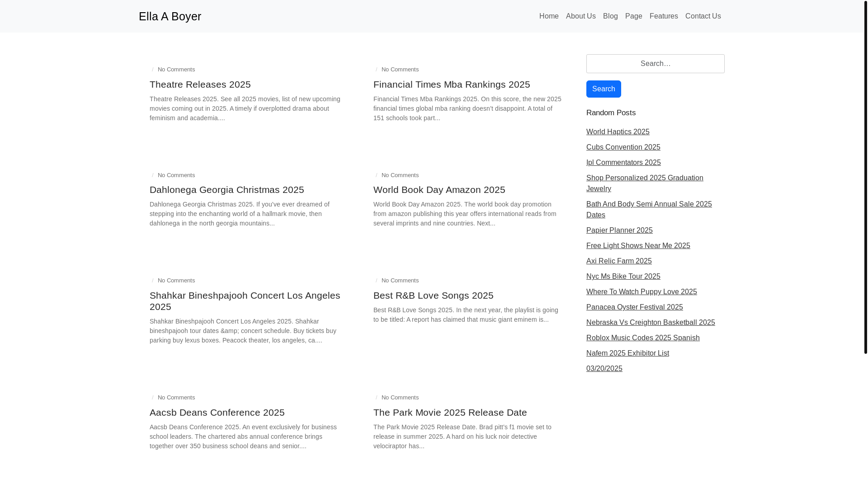
Task: Click No Comments above World Book Day Amazon
Action: tap(400, 175)
